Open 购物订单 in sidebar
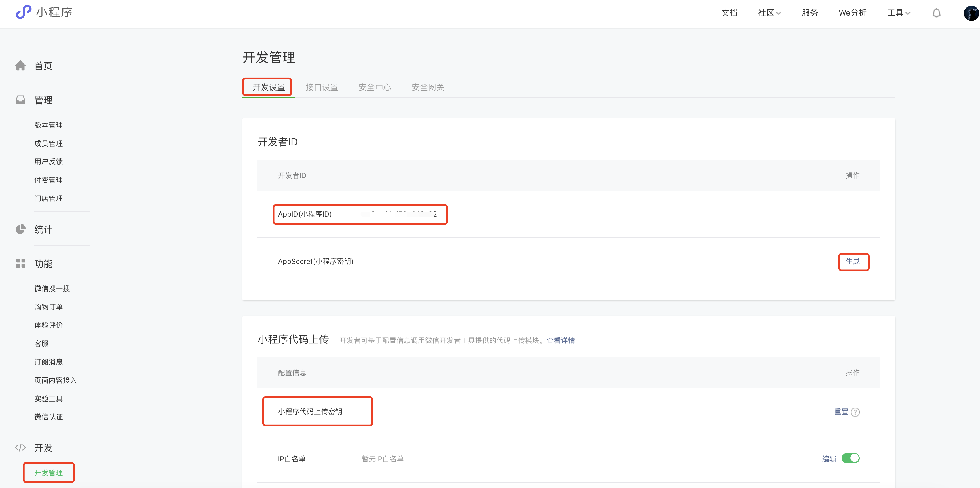The height and width of the screenshot is (488, 980). (48, 307)
